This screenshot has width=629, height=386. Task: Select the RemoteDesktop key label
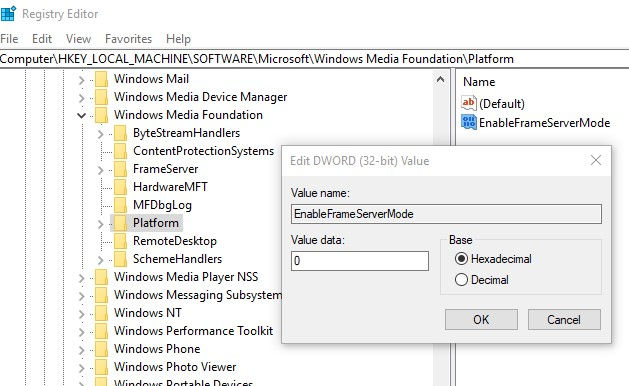point(175,241)
